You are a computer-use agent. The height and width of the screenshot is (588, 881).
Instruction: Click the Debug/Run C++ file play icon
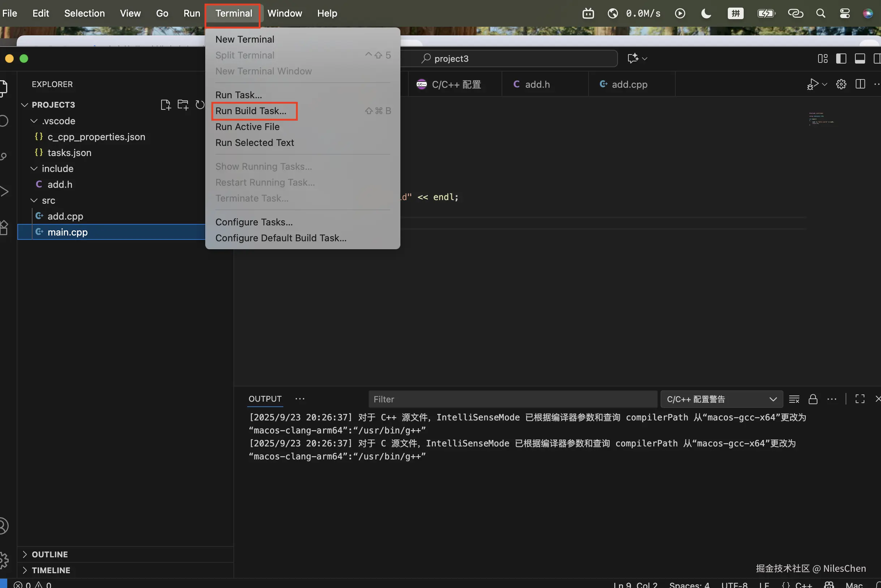click(813, 84)
